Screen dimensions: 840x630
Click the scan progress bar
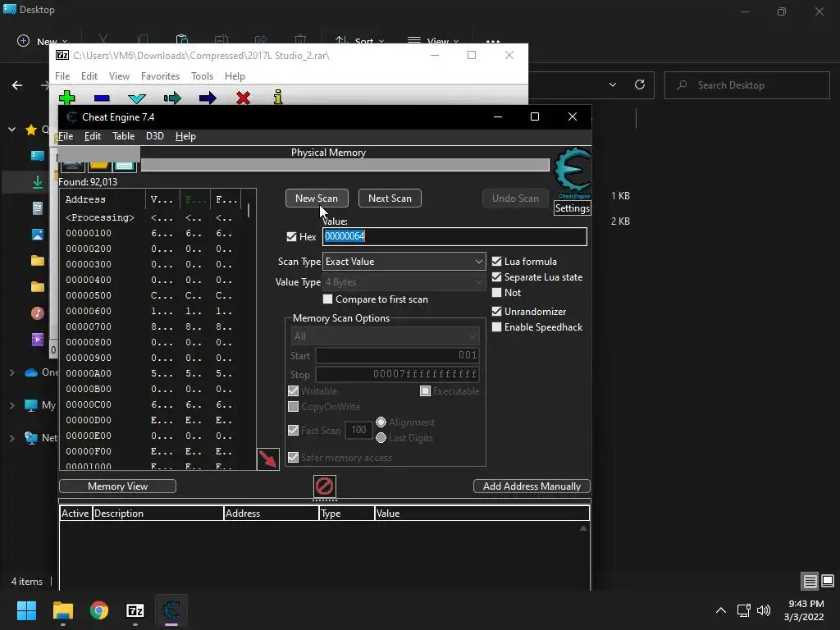345,165
